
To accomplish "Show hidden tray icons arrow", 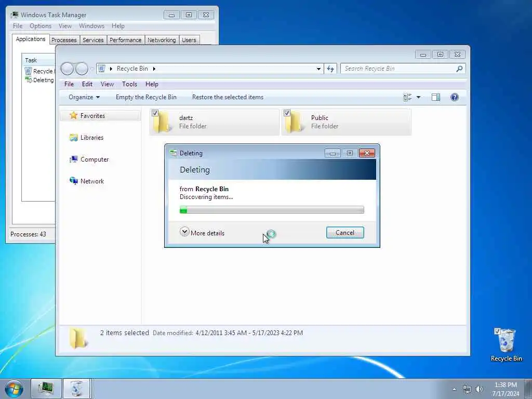I will (x=455, y=390).
